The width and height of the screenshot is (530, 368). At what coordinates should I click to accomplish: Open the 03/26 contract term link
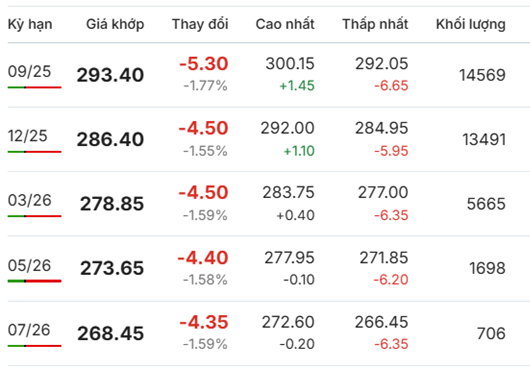coord(30,200)
